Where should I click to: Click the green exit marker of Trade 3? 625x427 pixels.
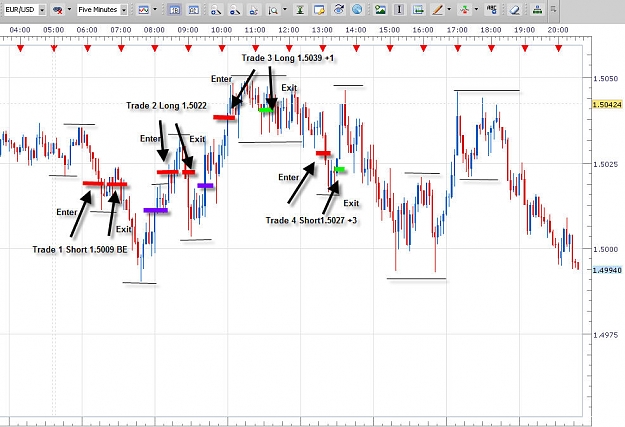(x=266, y=109)
